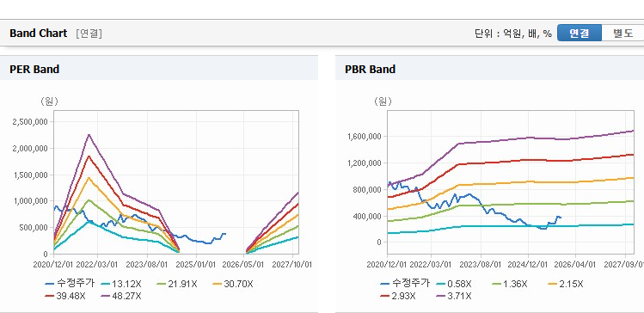Image resolution: width=644 pixels, height=313 pixels.
Task: Click the 2024/12/01 date on PBR chart axis
Action: point(527,264)
